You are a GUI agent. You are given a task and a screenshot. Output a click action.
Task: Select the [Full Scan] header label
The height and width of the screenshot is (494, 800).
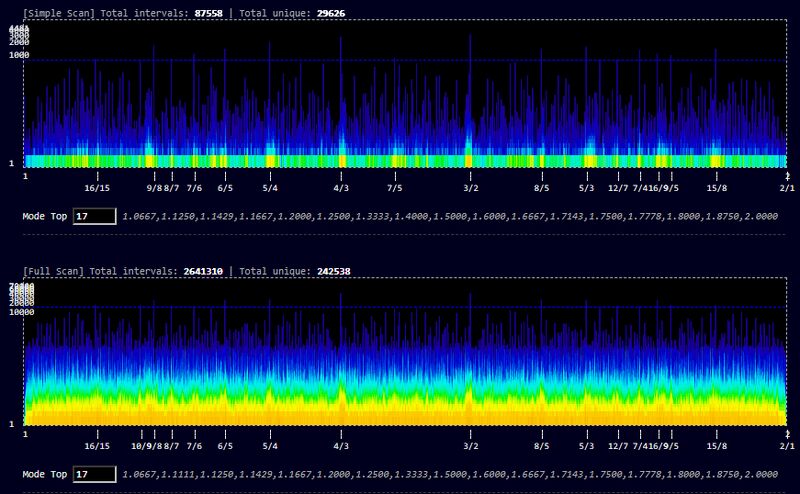(x=53, y=271)
